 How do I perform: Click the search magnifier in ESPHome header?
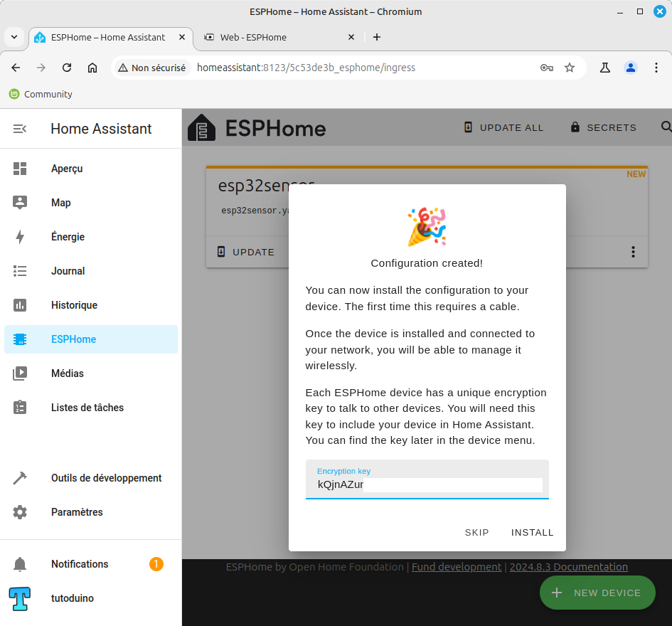point(666,127)
